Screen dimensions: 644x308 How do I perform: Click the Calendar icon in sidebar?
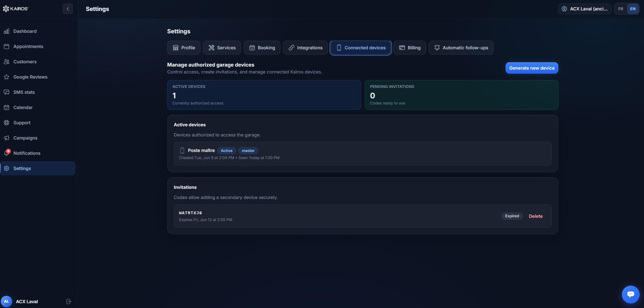pyautogui.click(x=7, y=107)
